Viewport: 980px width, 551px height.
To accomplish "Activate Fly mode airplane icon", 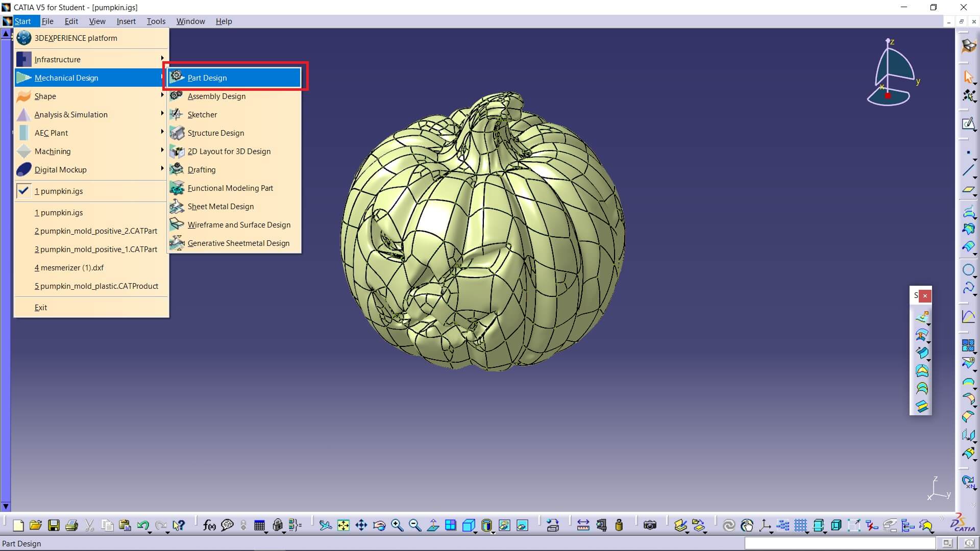I will [325, 525].
